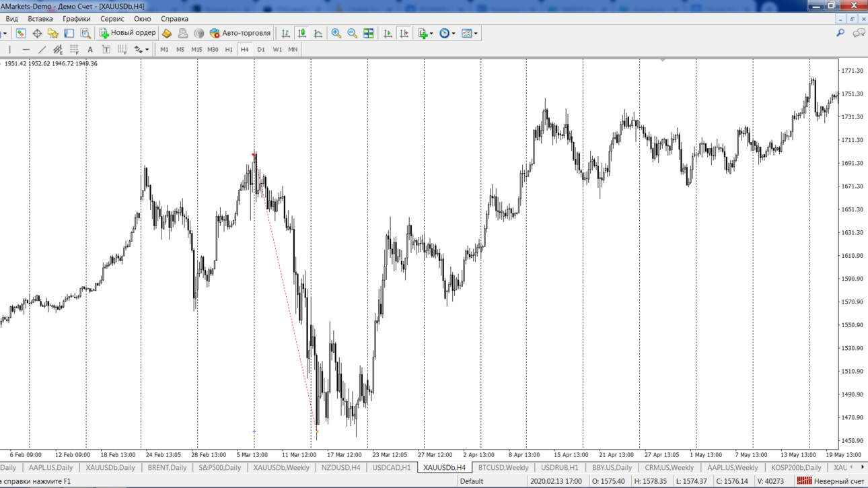Set timeframe to H1
This screenshot has height=488, width=868.
(229, 49)
